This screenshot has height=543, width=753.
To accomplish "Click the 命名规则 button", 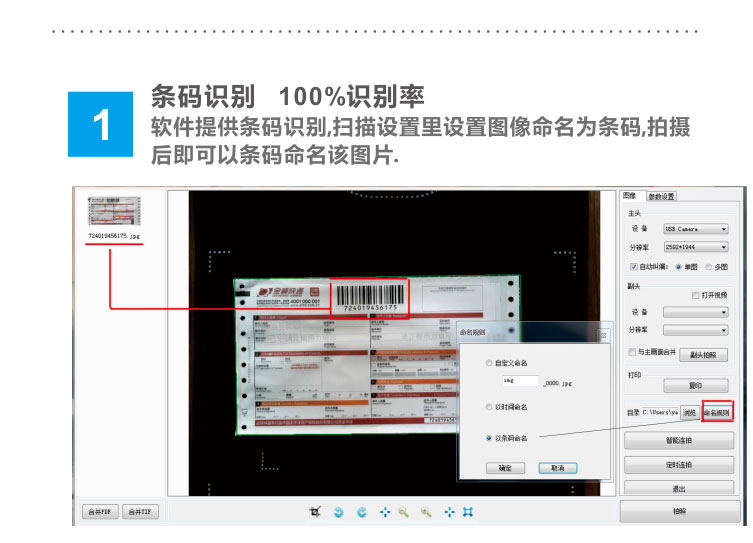I will [717, 412].
